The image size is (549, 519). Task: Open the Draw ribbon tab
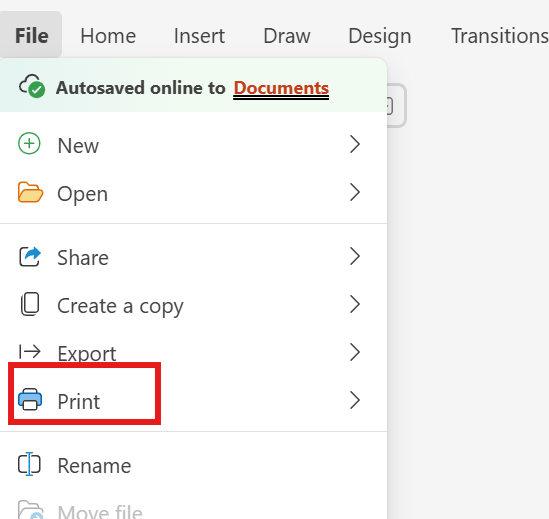(x=287, y=36)
